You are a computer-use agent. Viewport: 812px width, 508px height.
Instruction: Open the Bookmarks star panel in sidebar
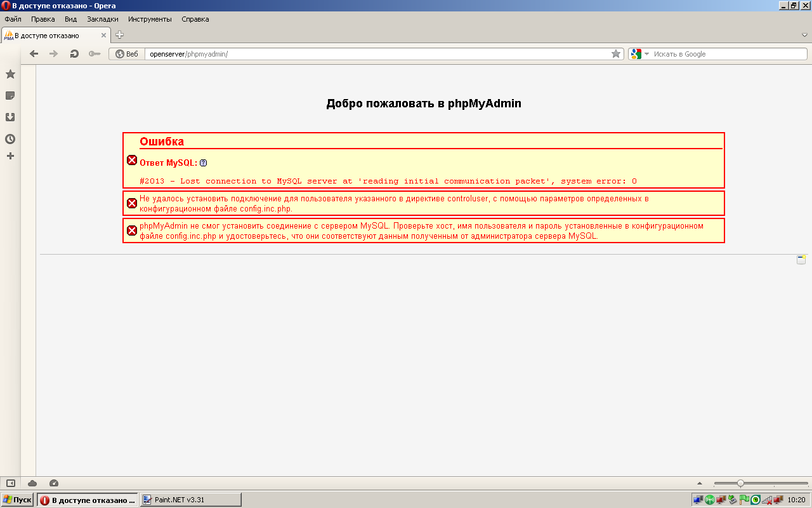coord(10,74)
